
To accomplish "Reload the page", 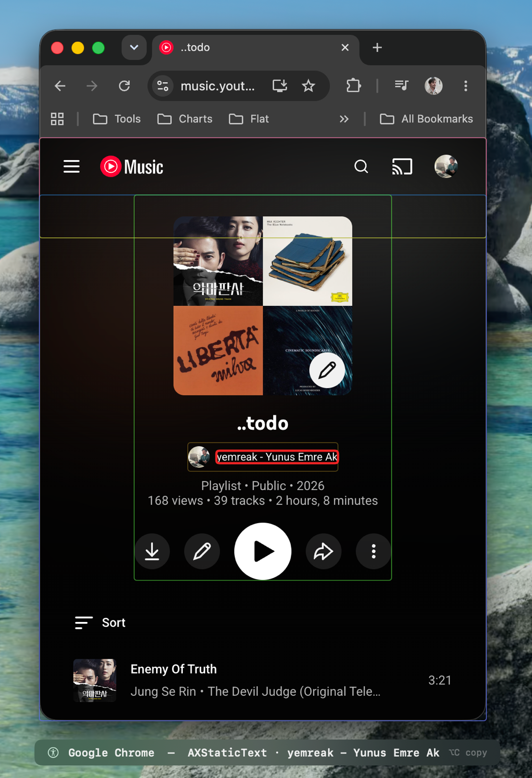I will (x=124, y=86).
